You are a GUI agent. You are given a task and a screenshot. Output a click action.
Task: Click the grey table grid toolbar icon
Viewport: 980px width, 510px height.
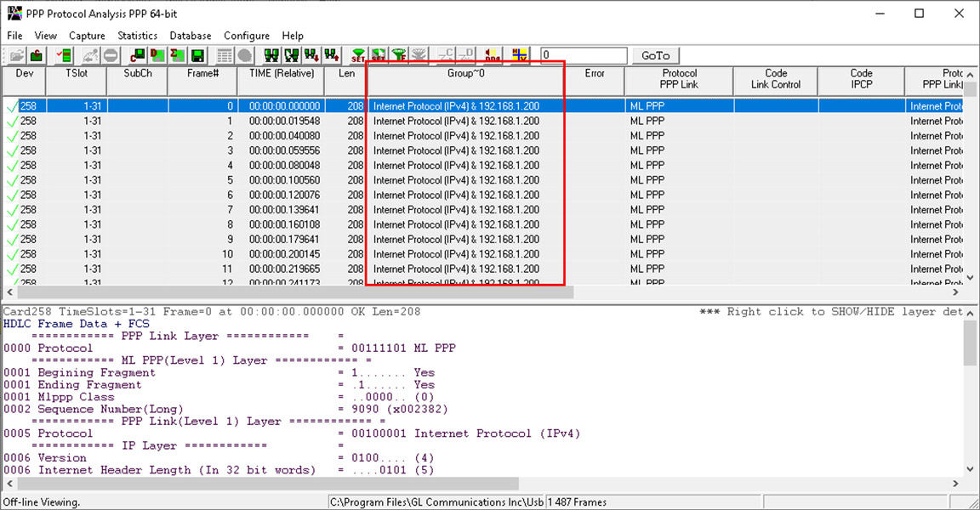coord(225,55)
